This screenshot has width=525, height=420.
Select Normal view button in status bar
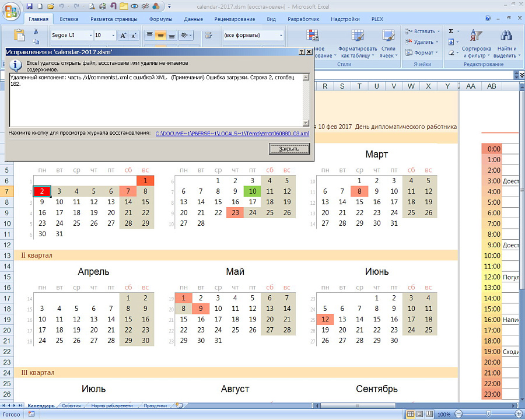click(411, 414)
